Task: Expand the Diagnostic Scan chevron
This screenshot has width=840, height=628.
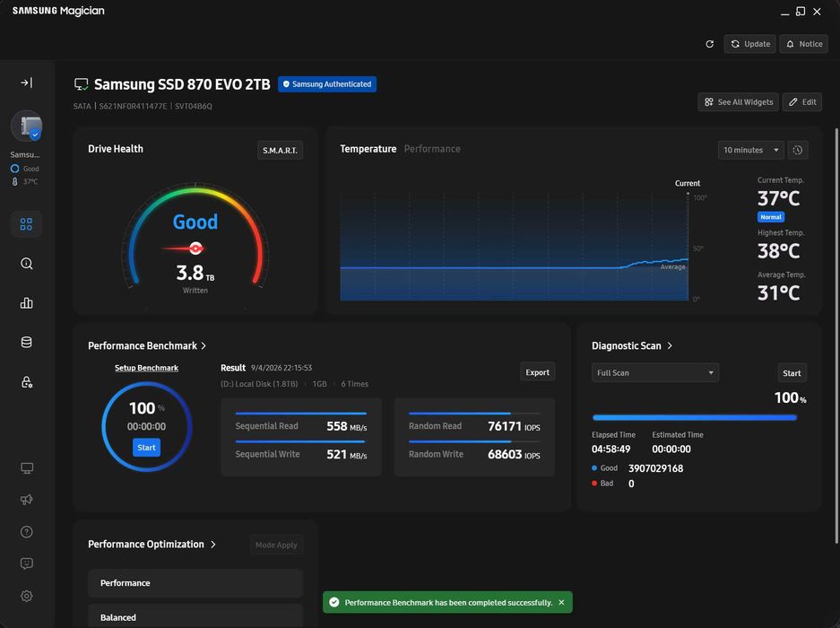Action: pos(670,346)
